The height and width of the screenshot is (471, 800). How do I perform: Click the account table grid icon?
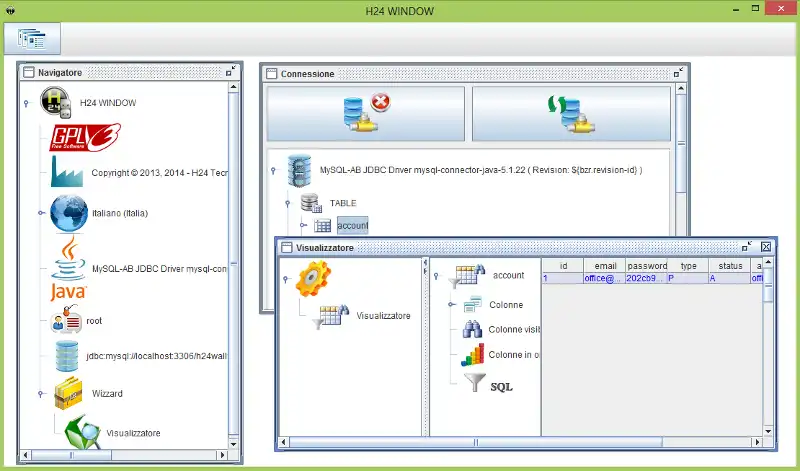322,225
